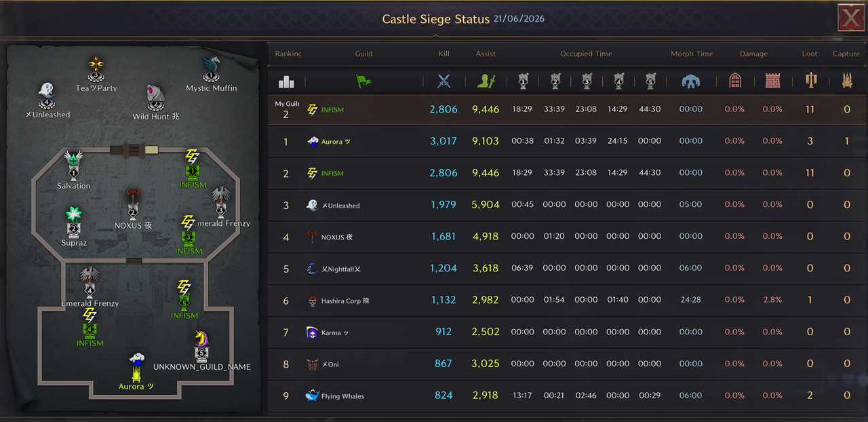
Task: Click the gate Damage icon
Action: click(734, 81)
